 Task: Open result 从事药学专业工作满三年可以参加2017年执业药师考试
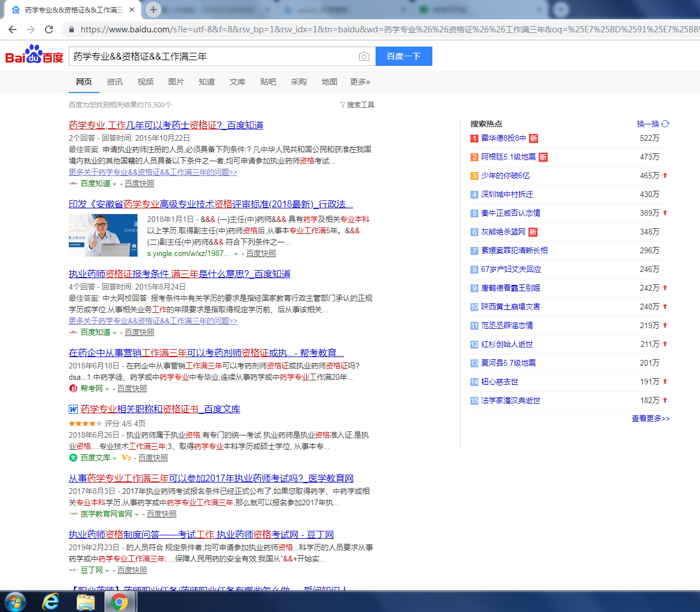pos(211,478)
